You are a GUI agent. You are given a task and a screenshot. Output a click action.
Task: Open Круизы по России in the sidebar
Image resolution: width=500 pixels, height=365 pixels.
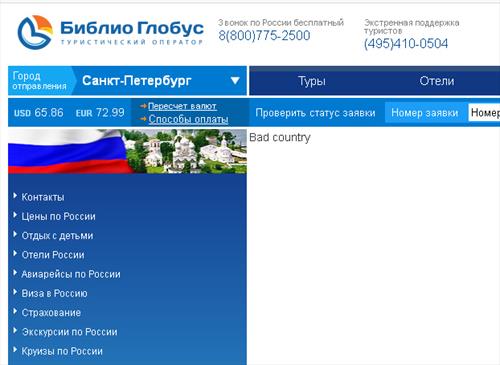point(62,351)
